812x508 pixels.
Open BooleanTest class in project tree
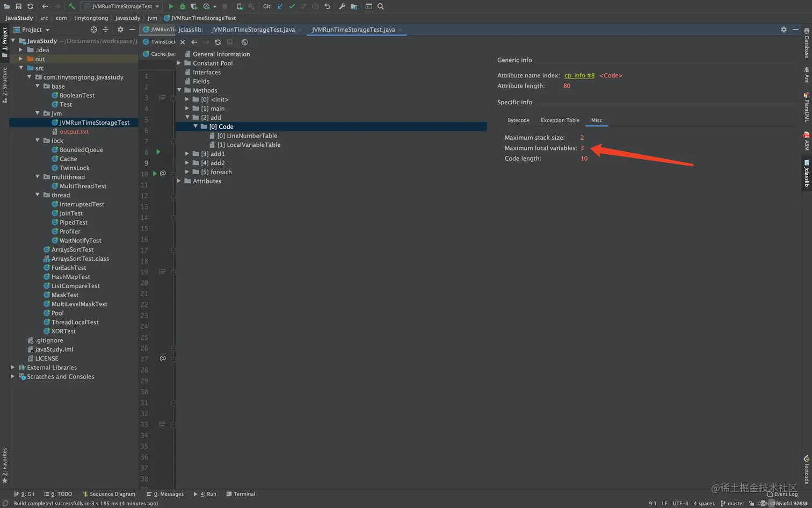(x=77, y=96)
